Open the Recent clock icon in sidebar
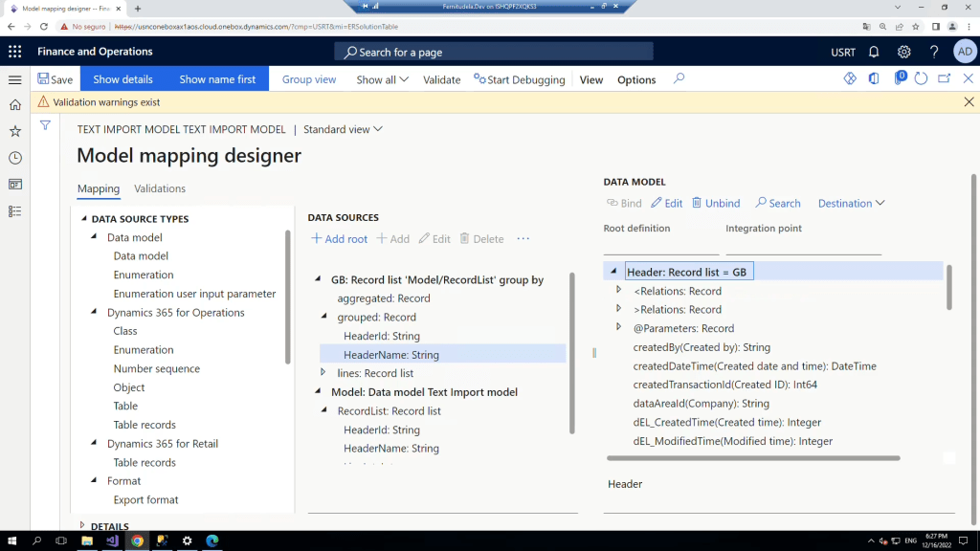 pos(14,158)
